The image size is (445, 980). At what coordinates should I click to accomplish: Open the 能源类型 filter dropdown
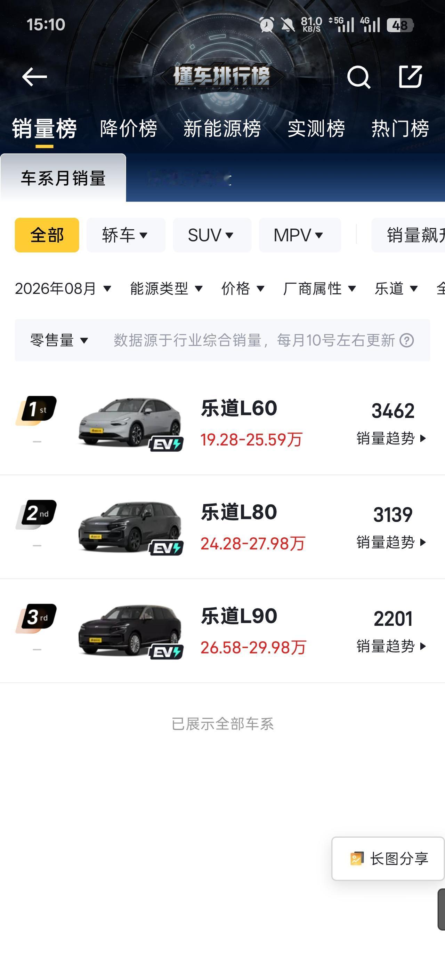[166, 289]
